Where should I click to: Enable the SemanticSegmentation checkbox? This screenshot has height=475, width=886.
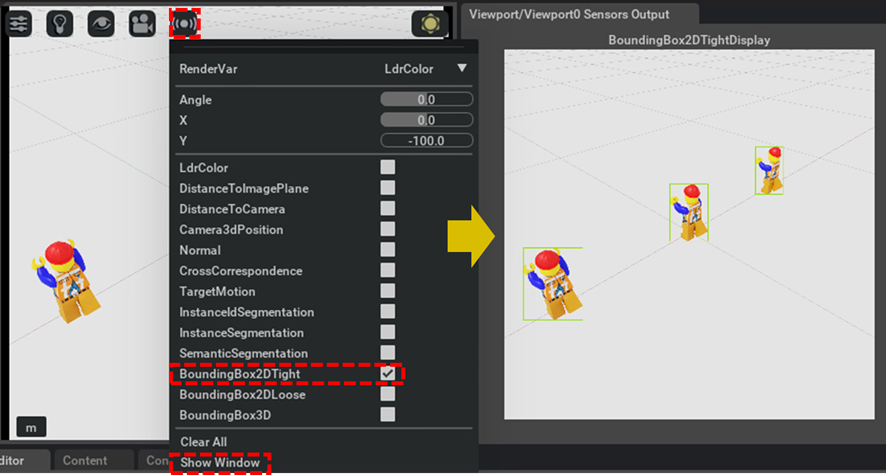tap(388, 353)
